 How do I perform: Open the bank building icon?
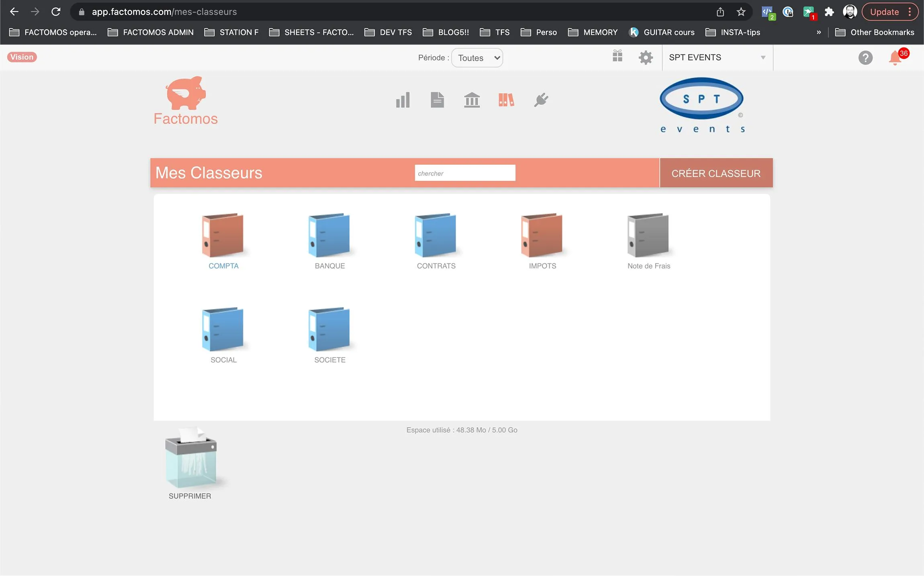point(472,100)
